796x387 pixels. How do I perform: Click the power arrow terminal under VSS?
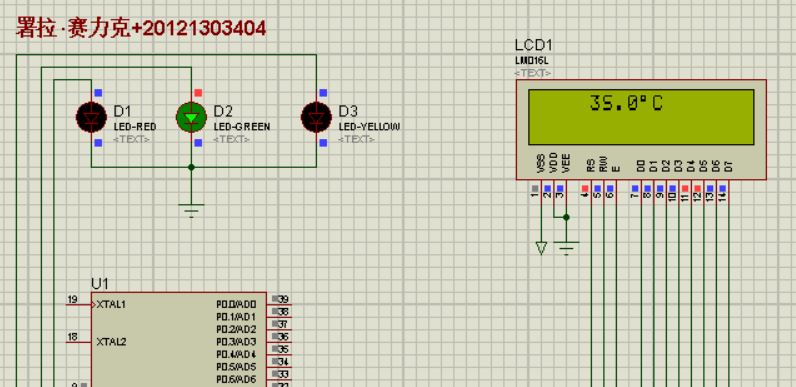[x=541, y=248]
